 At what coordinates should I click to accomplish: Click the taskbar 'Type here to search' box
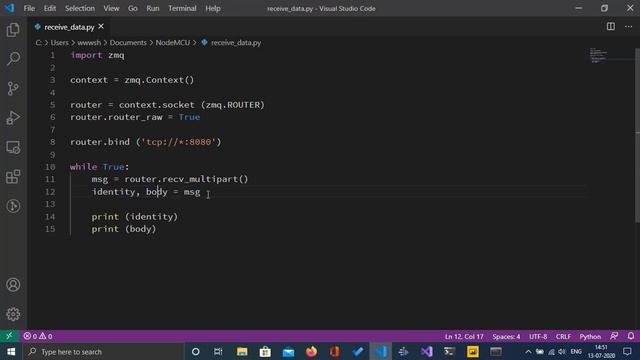click(x=102, y=351)
